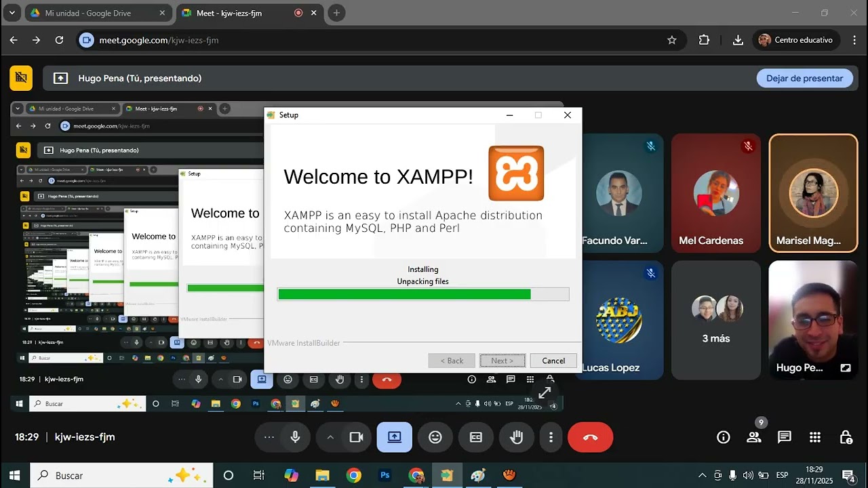Raise your hand in the meeting
The width and height of the screenshot is (868, 488).
tap(517, 437)
